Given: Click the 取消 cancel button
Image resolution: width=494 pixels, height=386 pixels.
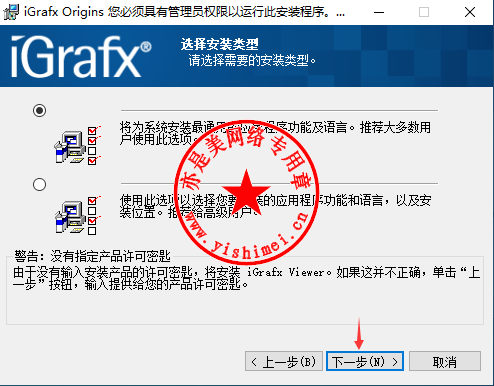Looking at the screenshot, I should pos(445,361).
